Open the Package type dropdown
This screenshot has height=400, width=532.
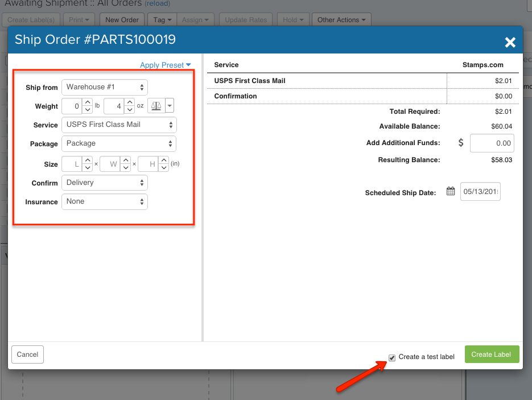click(119, 143)
